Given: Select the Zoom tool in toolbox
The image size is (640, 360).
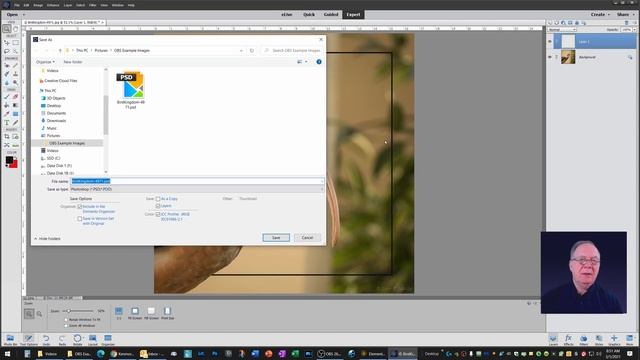Looking at the screenshot, I should tap(7, 29).
